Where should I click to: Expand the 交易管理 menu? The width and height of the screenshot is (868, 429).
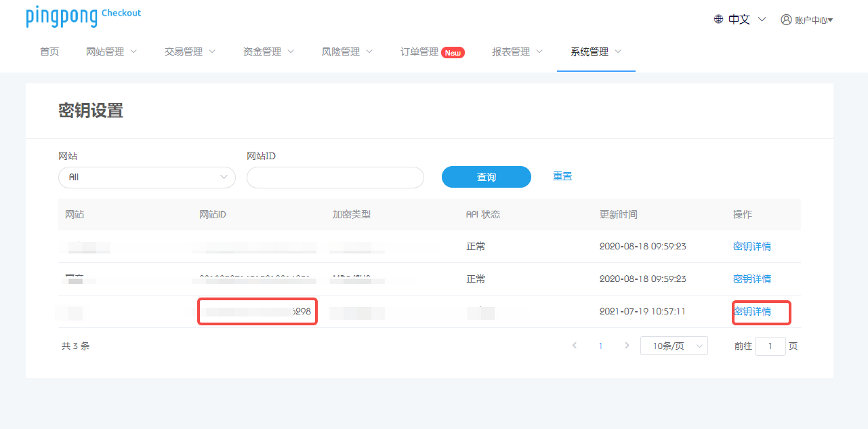pyautogui.click(x=190, y=52)
